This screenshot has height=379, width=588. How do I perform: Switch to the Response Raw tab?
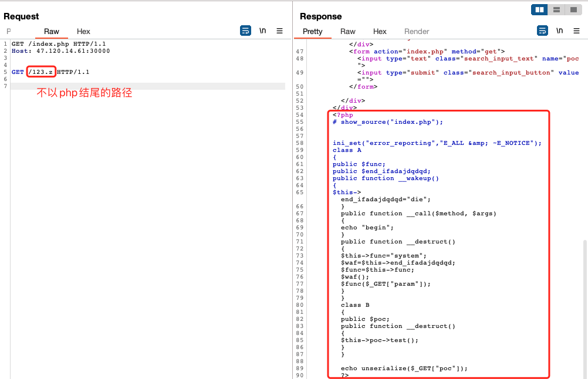click(348, 32)
